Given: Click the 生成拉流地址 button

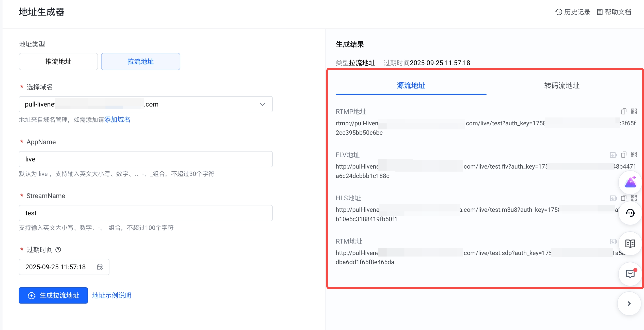Looking at the screenshot, I should point(53,295).
